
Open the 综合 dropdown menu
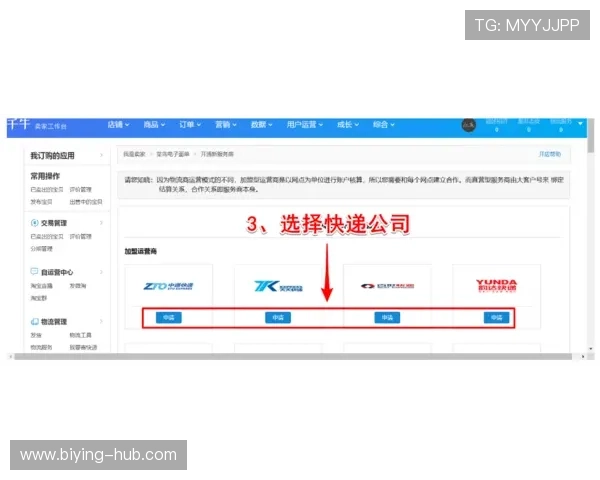tap(384, 124)
